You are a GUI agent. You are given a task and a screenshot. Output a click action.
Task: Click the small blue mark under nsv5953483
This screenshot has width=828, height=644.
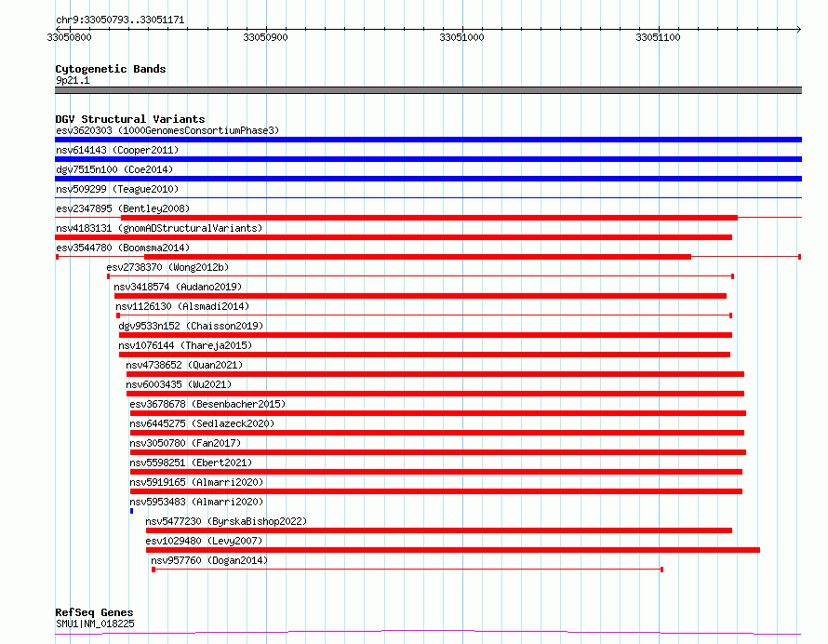[x=131, y=511]
